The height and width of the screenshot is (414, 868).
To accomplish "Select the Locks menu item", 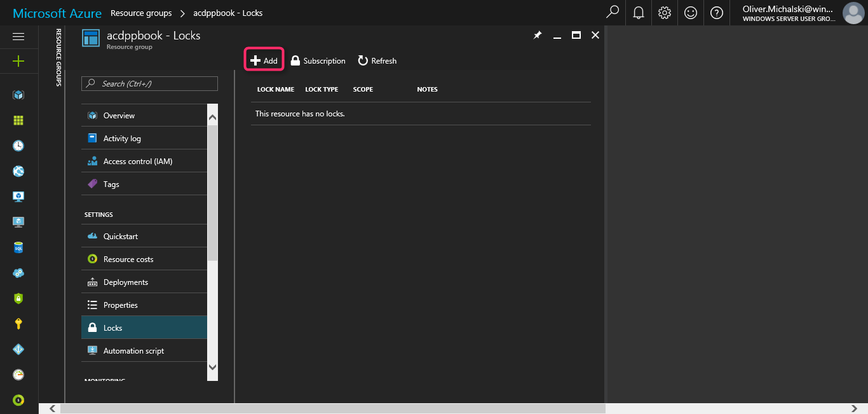I will pos(144,328).
